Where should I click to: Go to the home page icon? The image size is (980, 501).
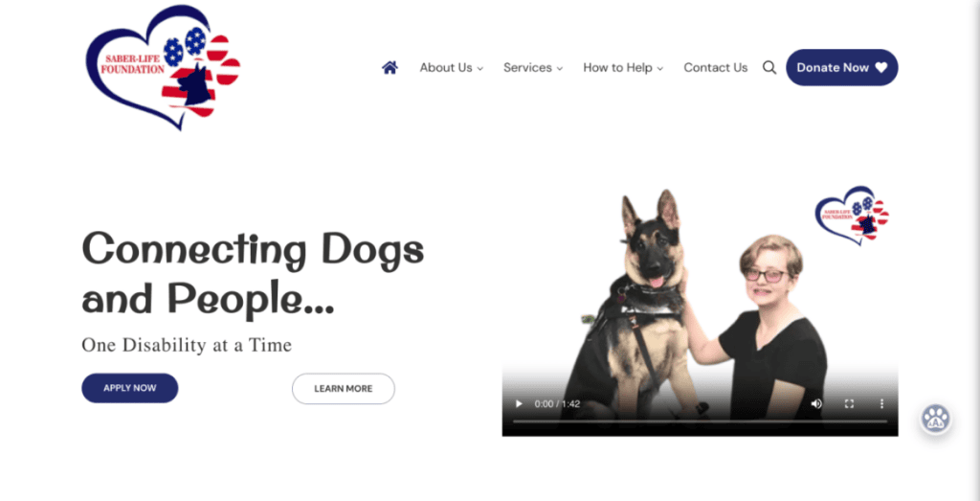(390, 68)
